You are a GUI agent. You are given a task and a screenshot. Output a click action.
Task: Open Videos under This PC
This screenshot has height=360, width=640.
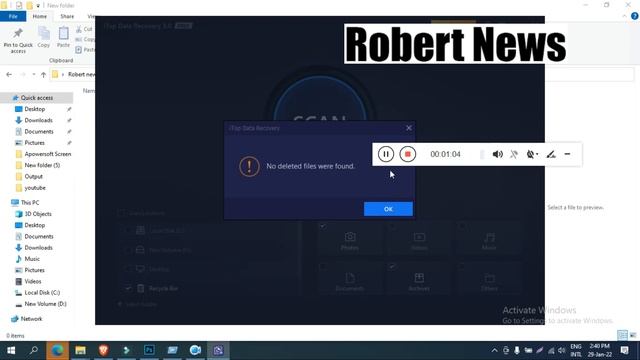(33, 281)
